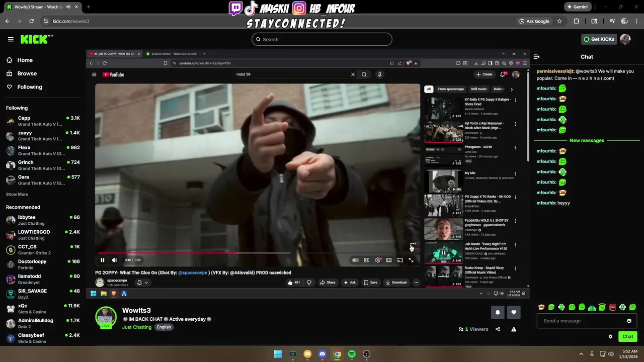
Task: Show more YouTube filter chips arrow
Action: tap(512, 89)
